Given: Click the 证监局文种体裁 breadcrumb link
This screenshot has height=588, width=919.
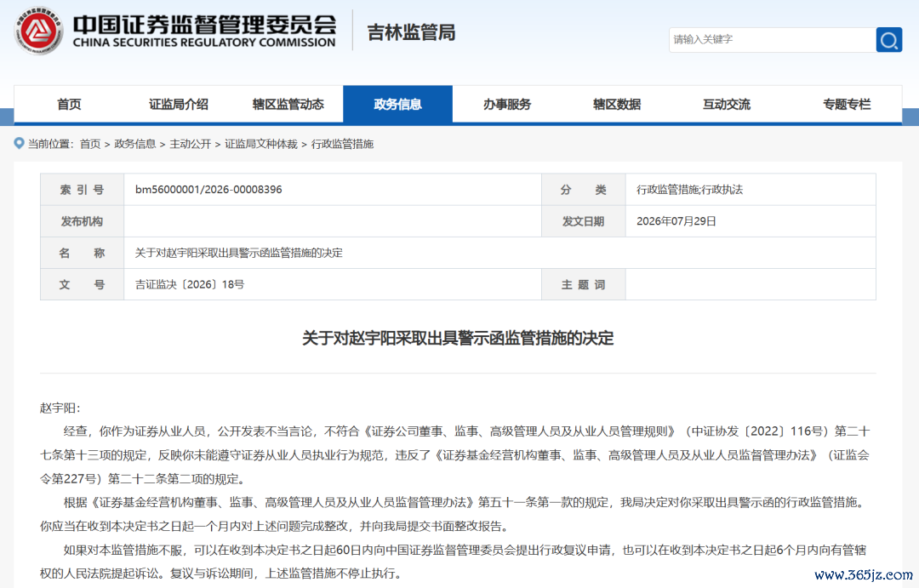Looking at the screenshot, I should click(261, 144).
